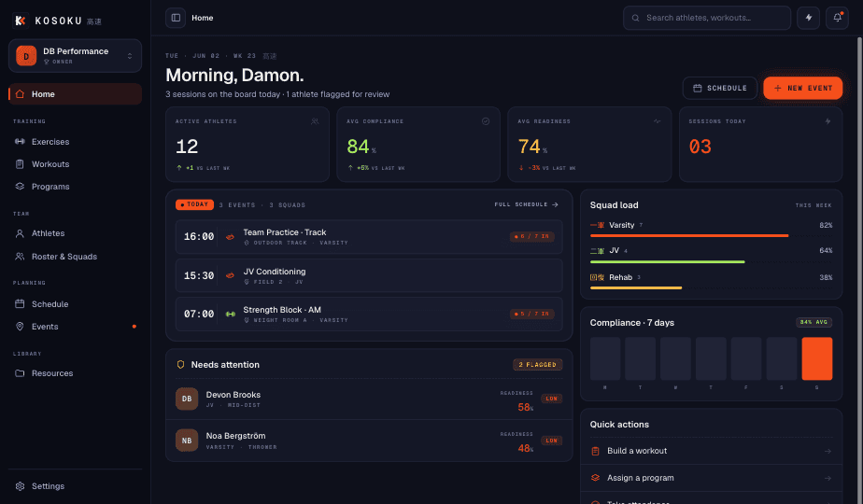
Task: Open the Strength Block · AM event
Action: 369,315
